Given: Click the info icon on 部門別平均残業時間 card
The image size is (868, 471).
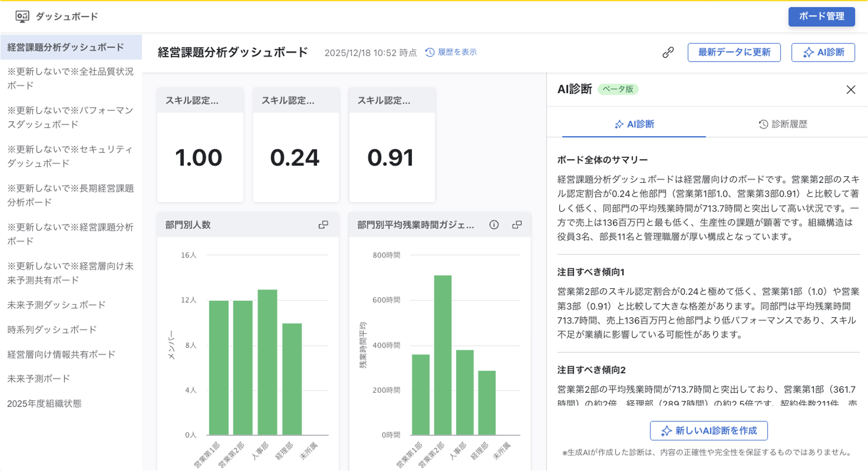Looking at the screenshot, I should [x=494, y=225].
